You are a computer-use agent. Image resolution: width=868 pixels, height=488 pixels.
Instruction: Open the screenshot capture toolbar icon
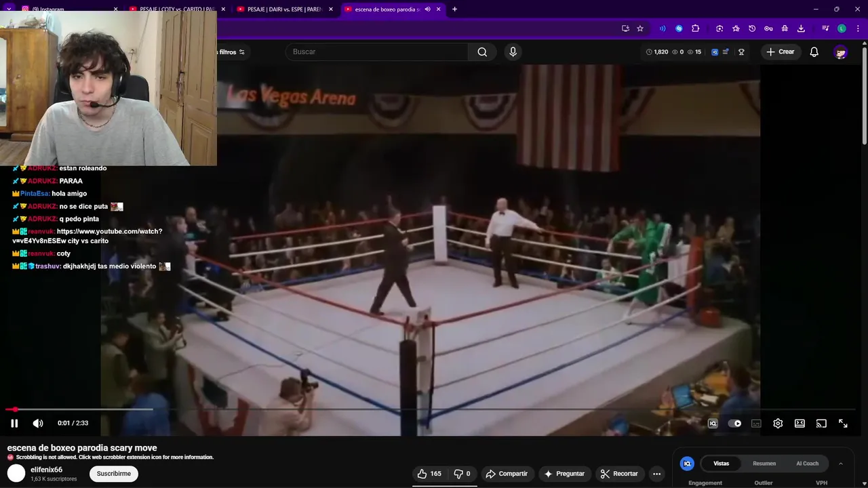719,28
